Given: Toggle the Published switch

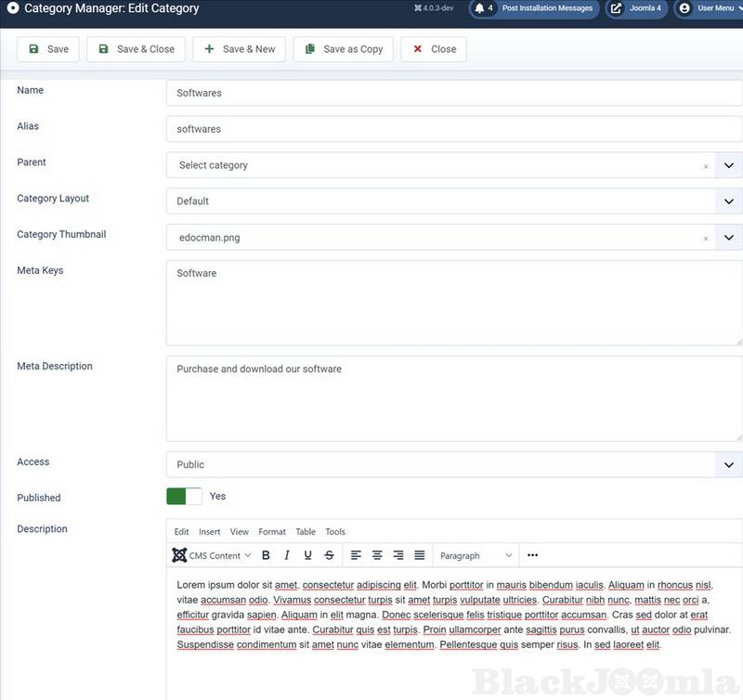Looking at the screenshot, I should pos(184,497).
